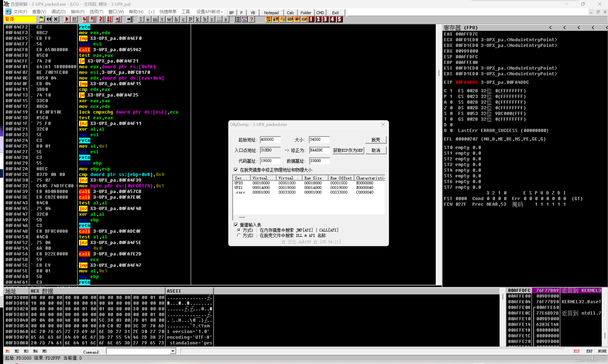Show breakpoints with the 'b' toolbar icon
Image resolution: width=608 pixels, height=364 pixels.
coord(205,19)
